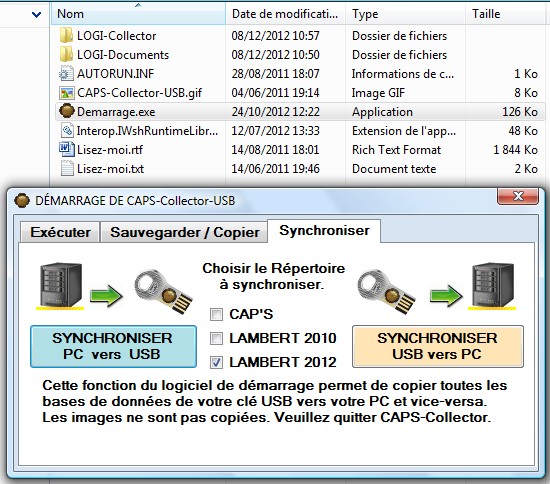Click SYNCHRONISER USB vers PC button
The height and width of the screenshot is (484, 550).
point(438,347)
